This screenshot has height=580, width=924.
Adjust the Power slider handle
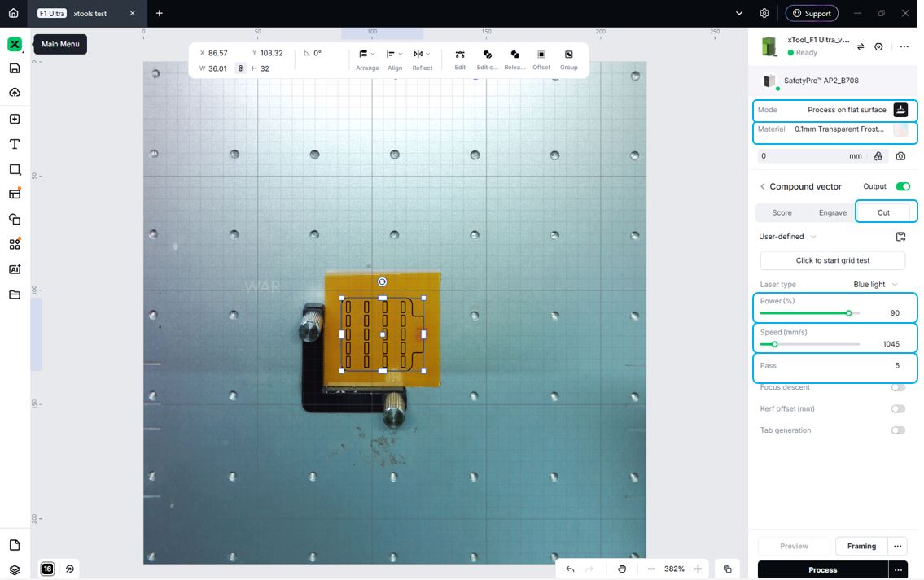tap(848, 313)
